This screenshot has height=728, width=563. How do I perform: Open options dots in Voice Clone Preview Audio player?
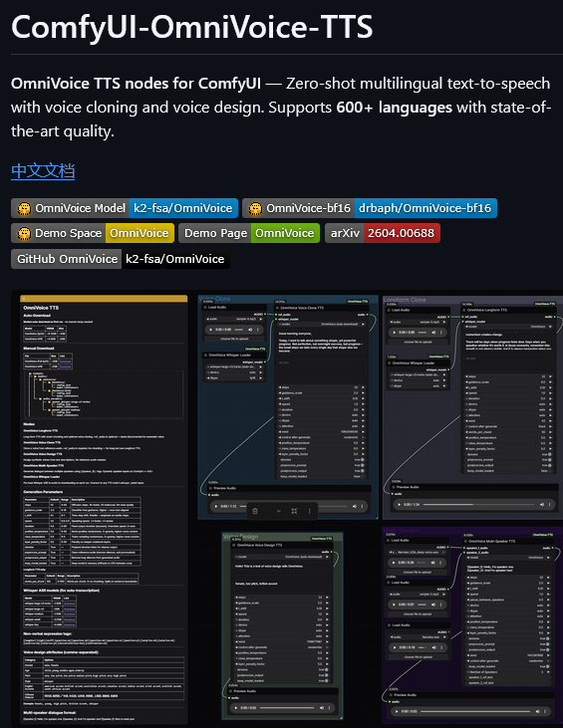[x=363, y=507]
